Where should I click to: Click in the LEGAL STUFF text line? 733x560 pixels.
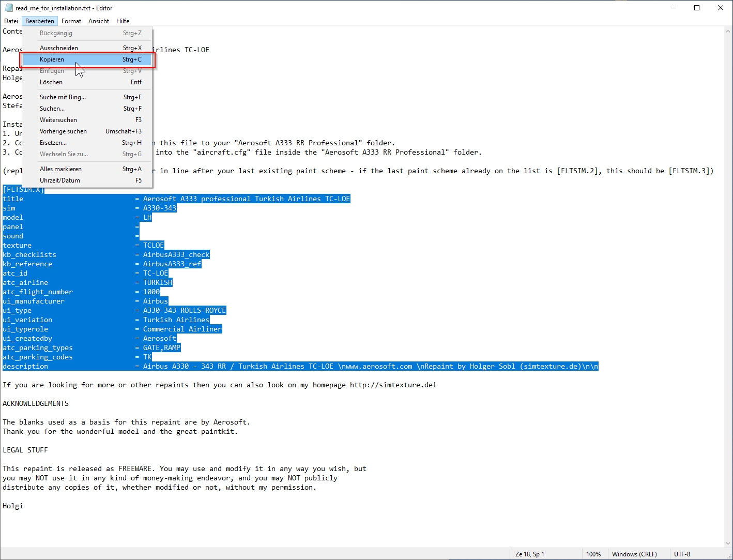(x=25, y=450)
